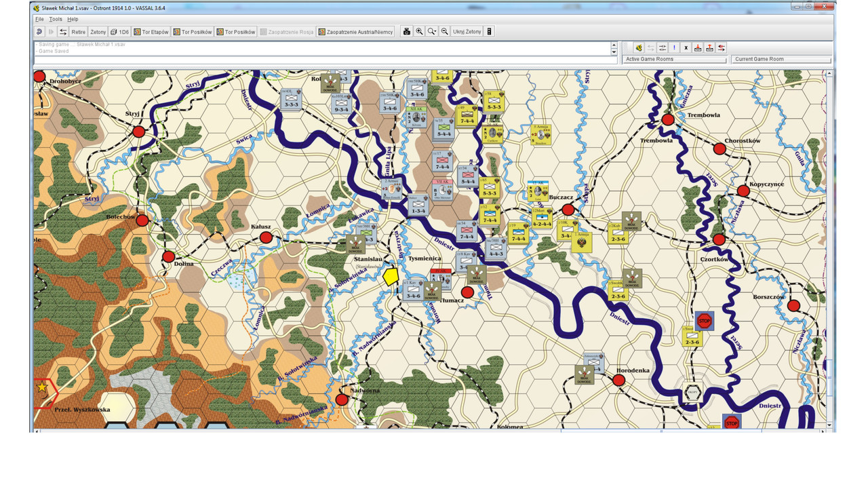Click the chat log scroll-down arrow
This screenshot has width=868, height=487.
tap(614, 52)
